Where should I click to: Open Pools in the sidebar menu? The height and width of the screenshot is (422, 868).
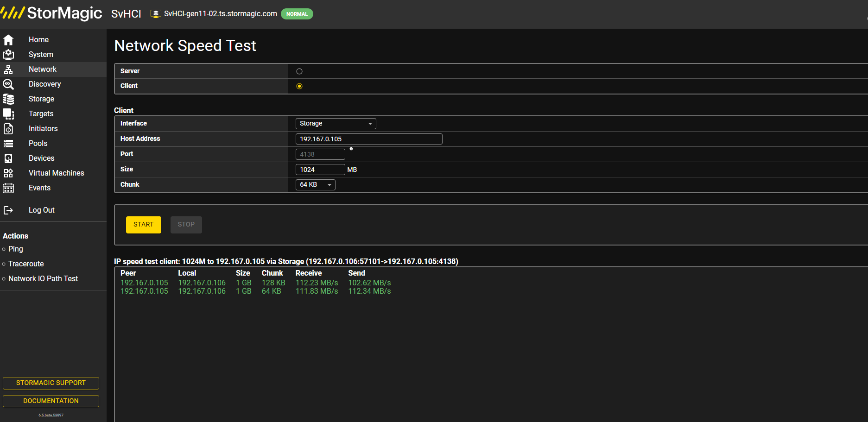[38, 144]
